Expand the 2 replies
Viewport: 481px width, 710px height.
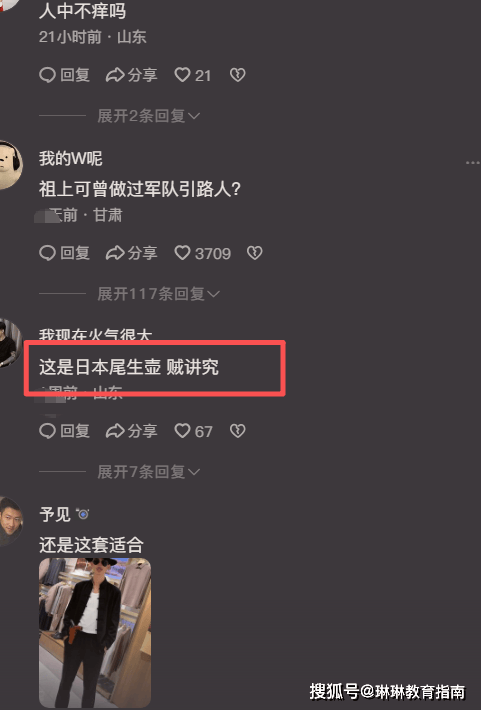click(149, 116)
